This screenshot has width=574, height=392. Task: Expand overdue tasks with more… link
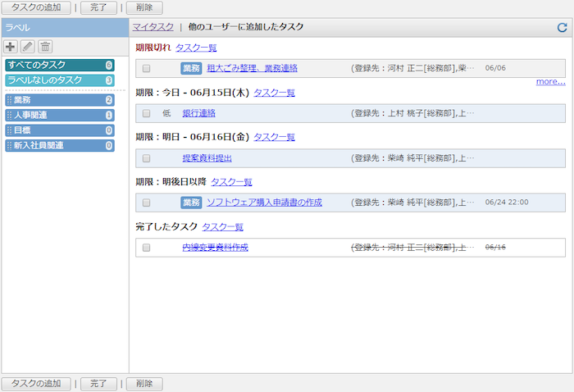[550, 82]
